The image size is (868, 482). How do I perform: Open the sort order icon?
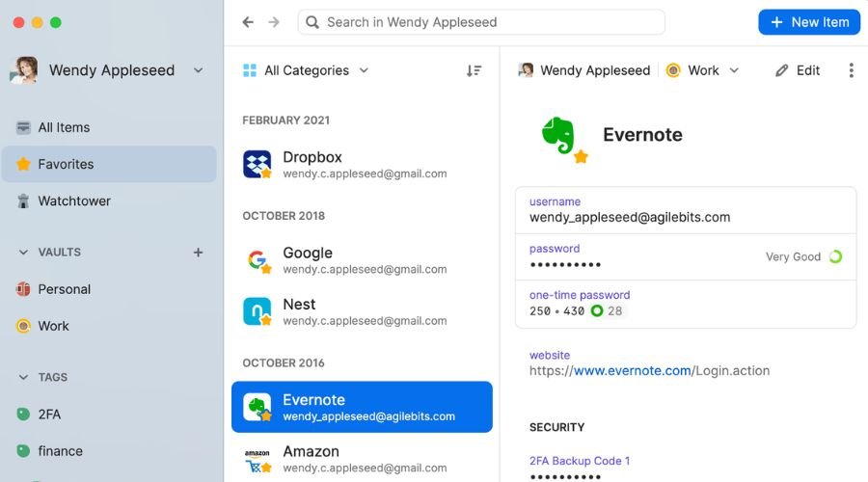click(x=474, y=70)
